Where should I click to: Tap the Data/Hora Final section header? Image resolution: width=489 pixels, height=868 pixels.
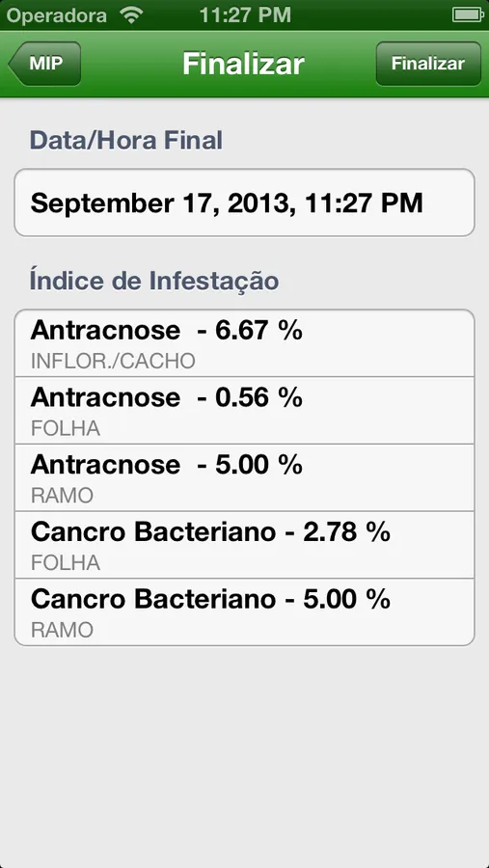click(x=125, y=141)
